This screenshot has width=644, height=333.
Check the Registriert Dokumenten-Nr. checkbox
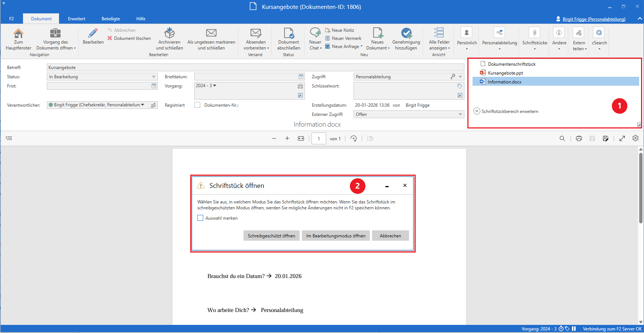[x=198, y=105]
